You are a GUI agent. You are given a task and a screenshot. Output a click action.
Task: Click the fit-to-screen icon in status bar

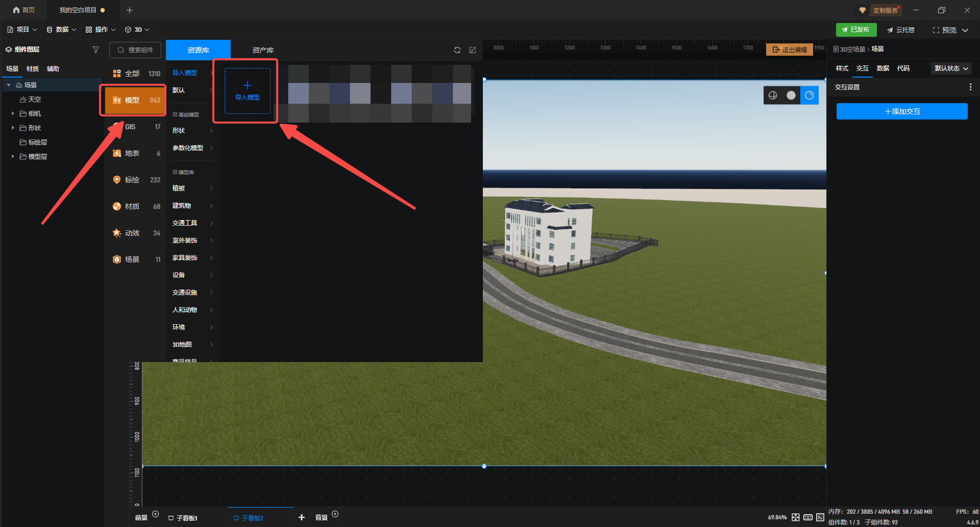795,517
